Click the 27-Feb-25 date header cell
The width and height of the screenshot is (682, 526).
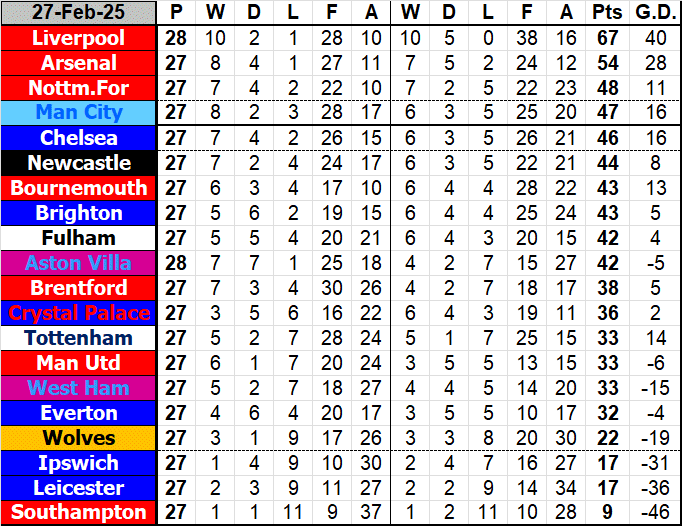pos(79,13)
